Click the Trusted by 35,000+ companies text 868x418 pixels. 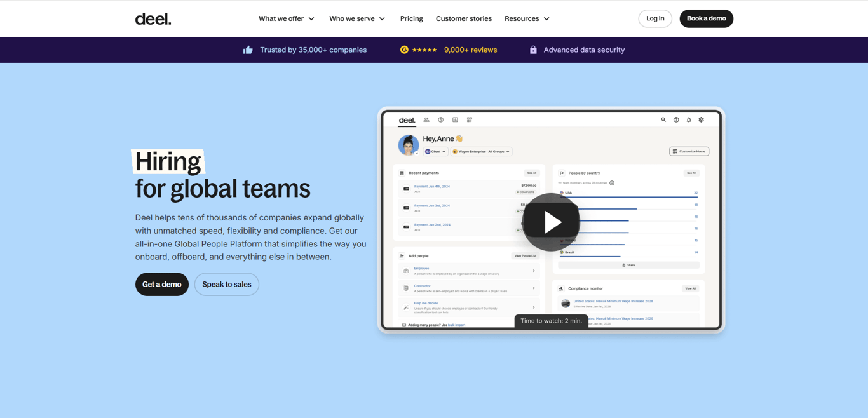click(x=313, y=50)
